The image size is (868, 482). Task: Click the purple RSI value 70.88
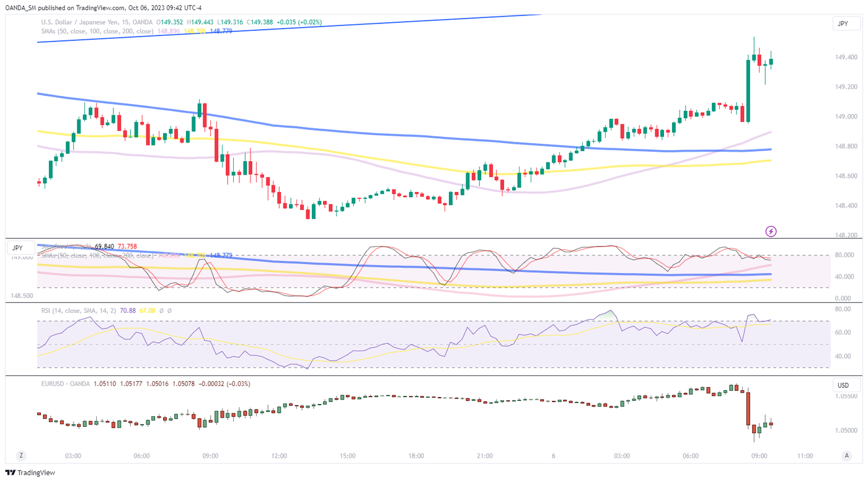[128, 310]
